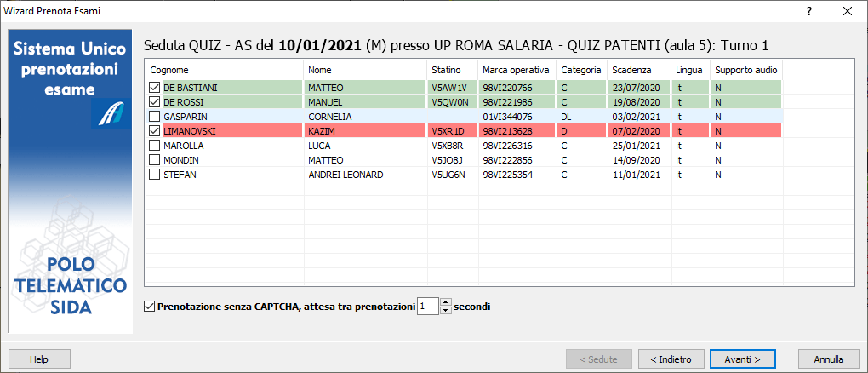Toggle Prenotazione senza CAPTCHA checkbox
868x373 pixels.
pos(151,306)
